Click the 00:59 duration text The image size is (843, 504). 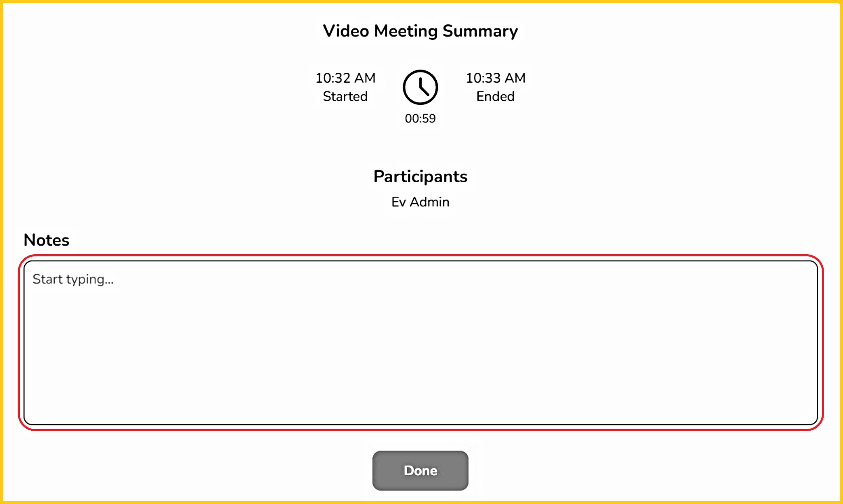[420, 118]
